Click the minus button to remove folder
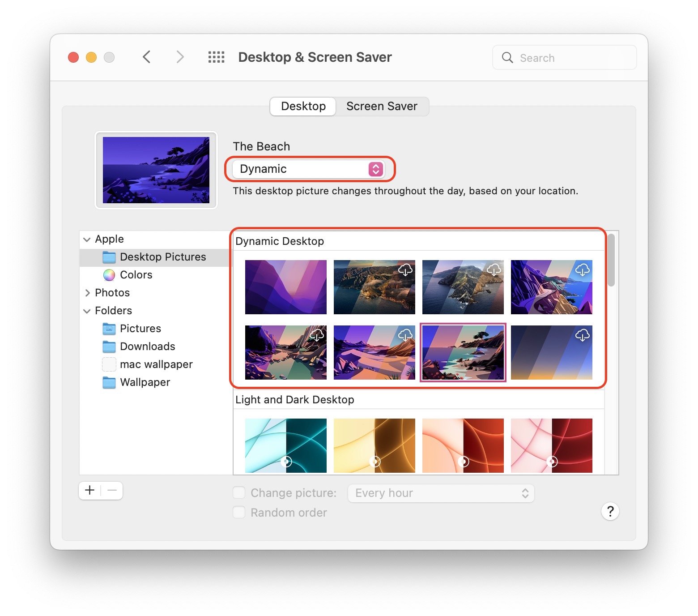The height and width of the screenshot is (616, 698). pos(112,491)
